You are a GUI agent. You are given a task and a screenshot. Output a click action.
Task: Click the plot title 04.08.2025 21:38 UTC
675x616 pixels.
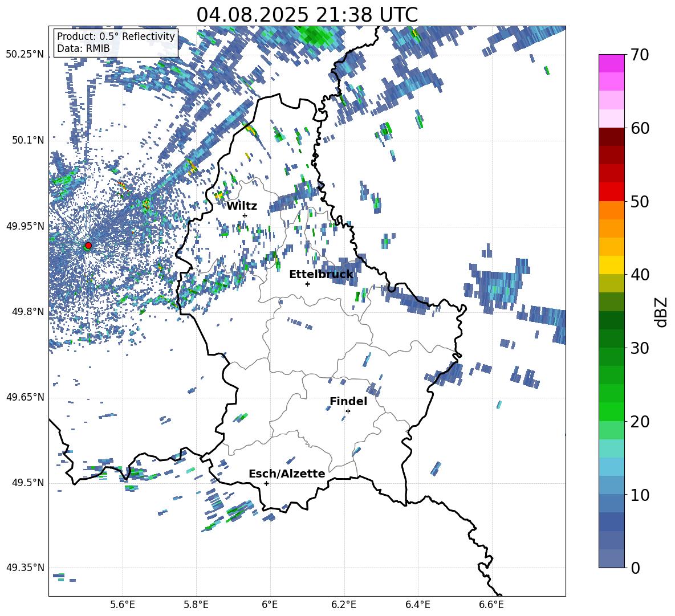tap(307, 15)
